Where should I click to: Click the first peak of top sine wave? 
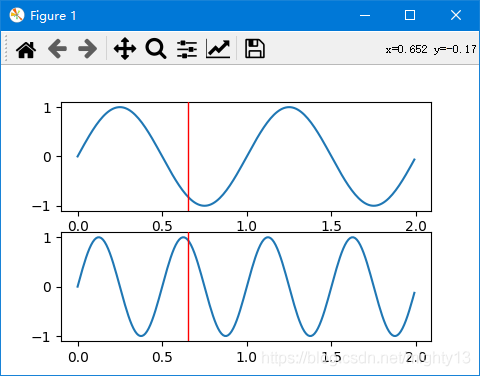click(x=120, y=107)
